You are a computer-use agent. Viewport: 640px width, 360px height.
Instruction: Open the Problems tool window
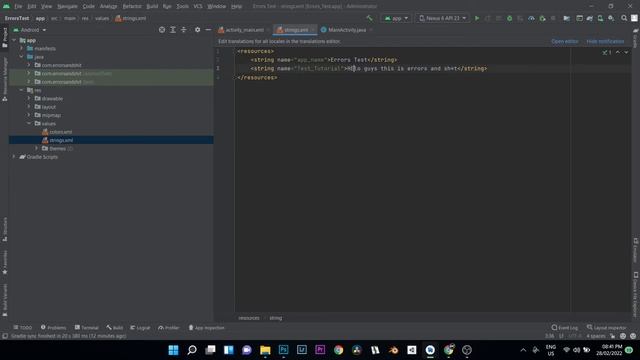point(53,328)
